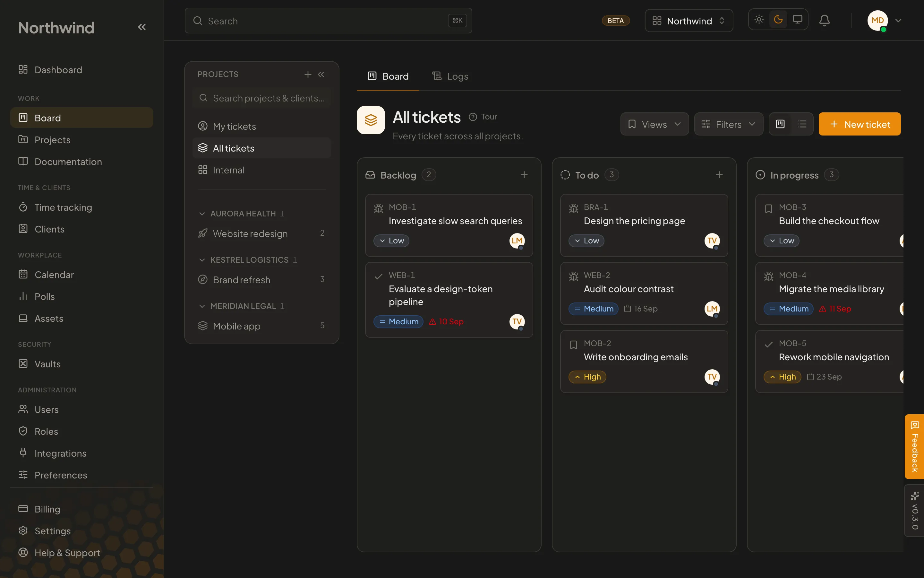Focus the global Search field

pyautogui.click(x=328, y=21)
